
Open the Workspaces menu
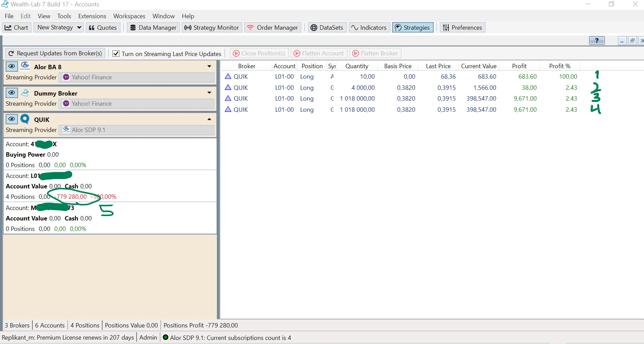(129, 16)
